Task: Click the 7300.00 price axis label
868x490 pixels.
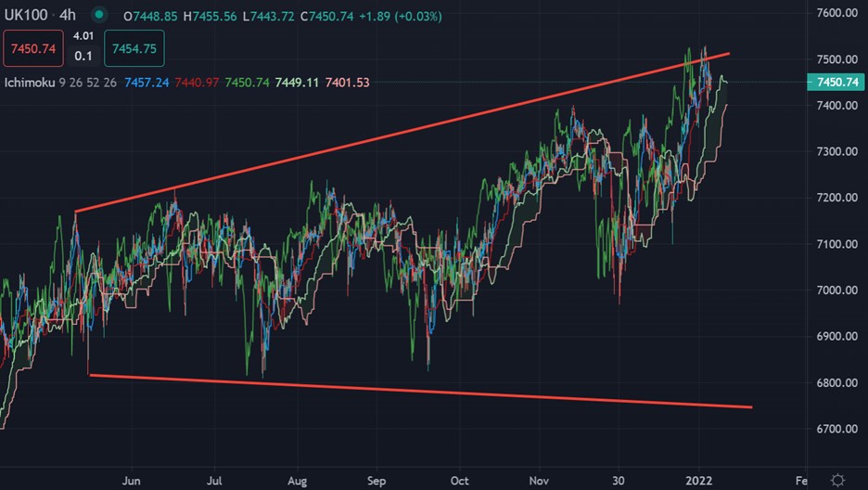Action: pos(837,151)
